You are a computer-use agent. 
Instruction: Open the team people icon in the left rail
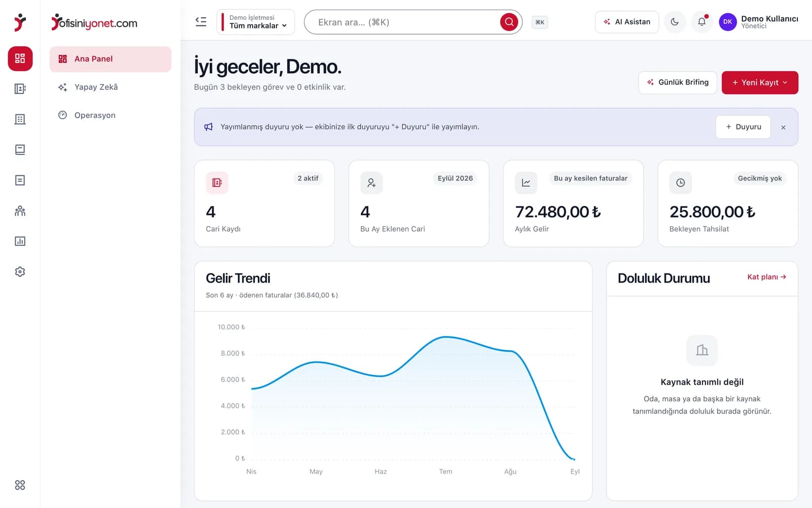(x=20, y=211)
